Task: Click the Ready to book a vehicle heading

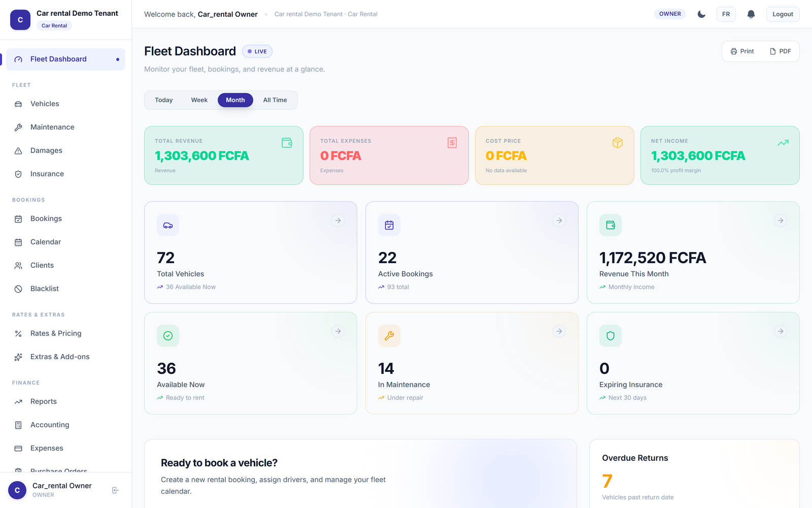Action: [219, 463]
